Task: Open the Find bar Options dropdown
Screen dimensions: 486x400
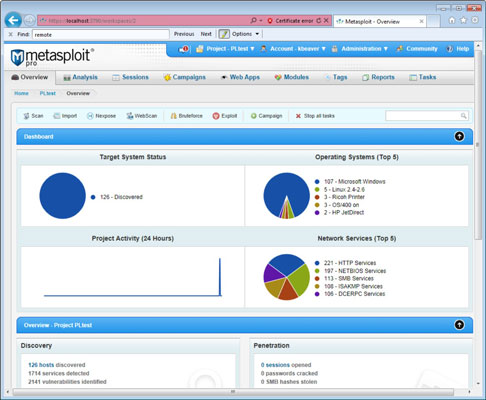Action: coord(245,34)
